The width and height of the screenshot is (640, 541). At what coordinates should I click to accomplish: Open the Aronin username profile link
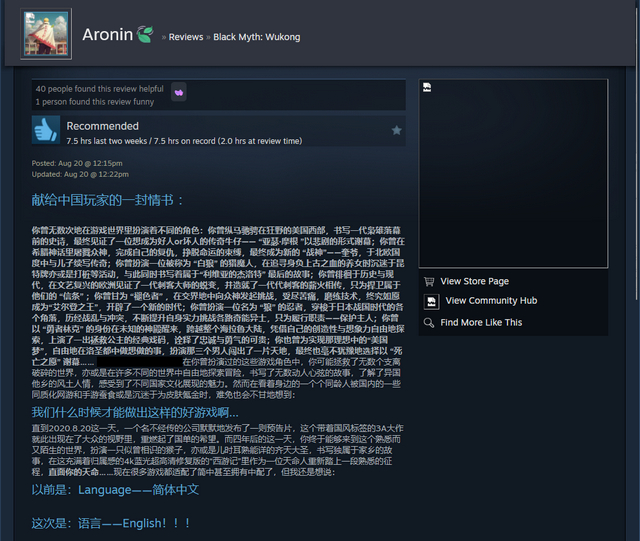tap(108, 35)
